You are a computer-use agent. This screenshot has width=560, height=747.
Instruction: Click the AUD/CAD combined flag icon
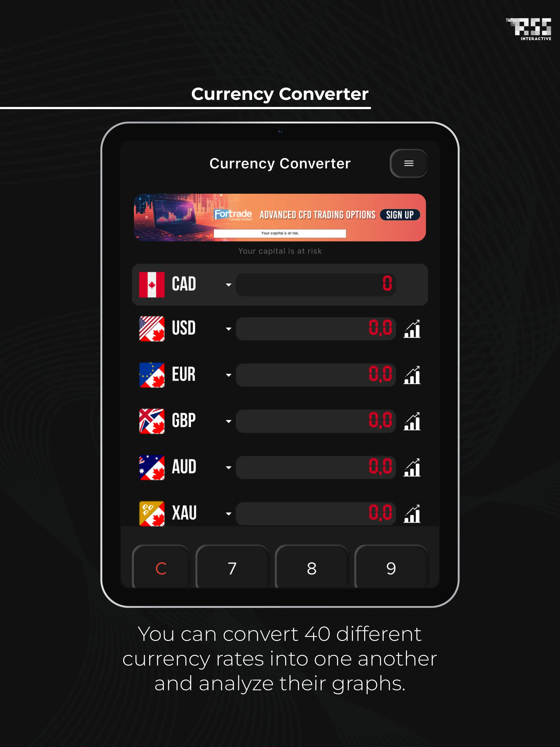(x=153, y=468)
